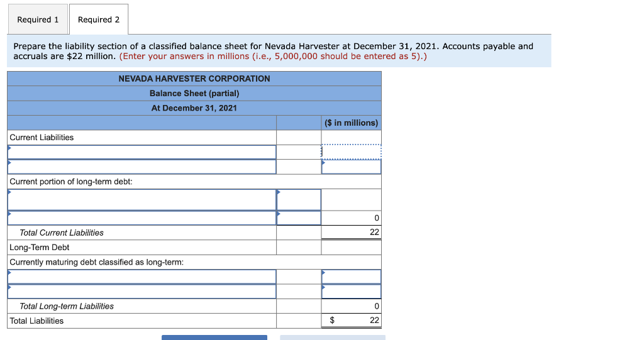Click amount field for first long-term maturing debt row

pos(351,277)
